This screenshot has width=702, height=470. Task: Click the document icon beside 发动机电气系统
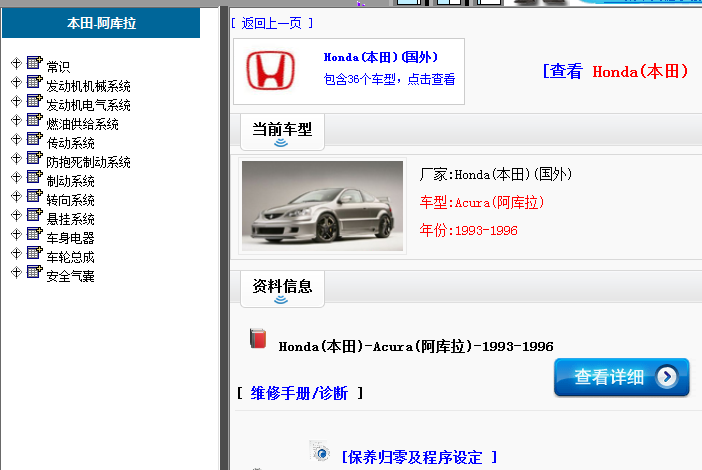tap(34, 101)
